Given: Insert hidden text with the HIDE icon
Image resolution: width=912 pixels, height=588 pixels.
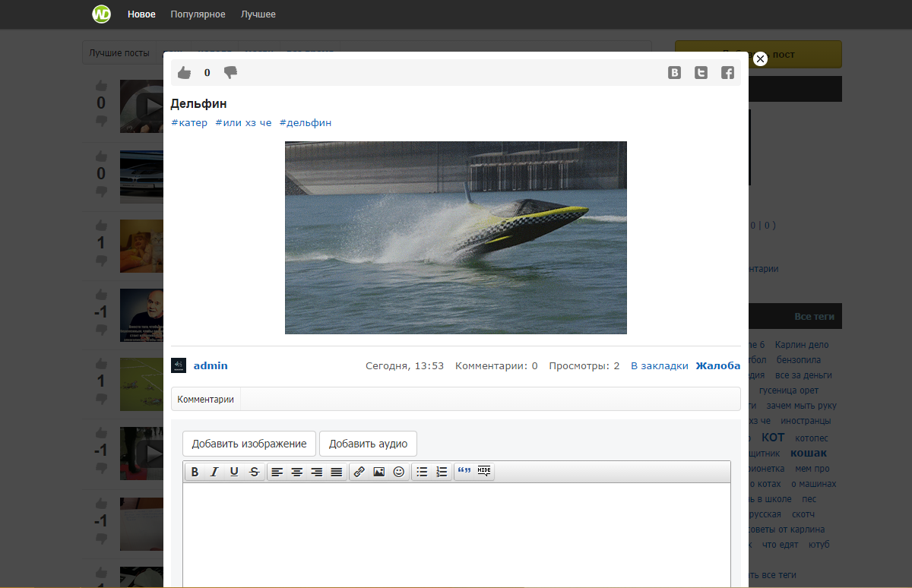Looking at the screenshot, I should 484,472.
